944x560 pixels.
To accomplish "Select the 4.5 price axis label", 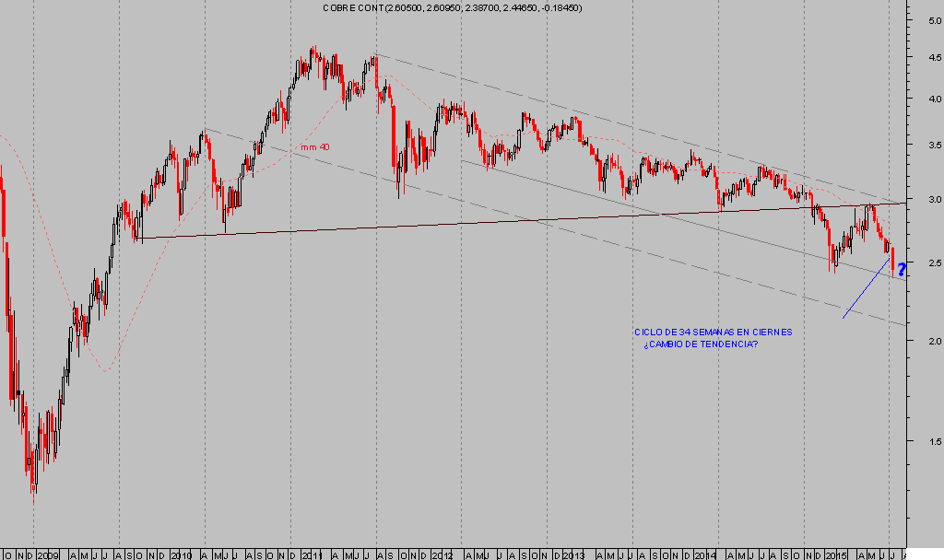I will pyautogui.click(x=922, y=57).
